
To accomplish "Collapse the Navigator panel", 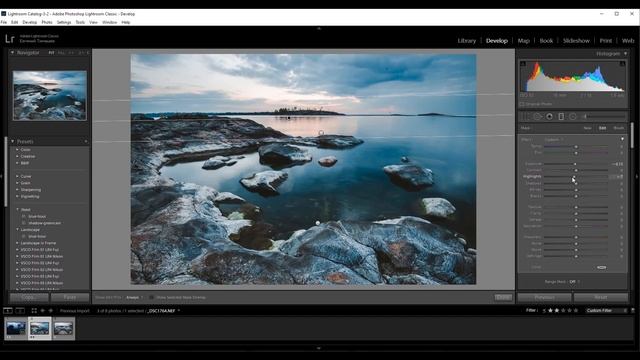I will point(12,53).
